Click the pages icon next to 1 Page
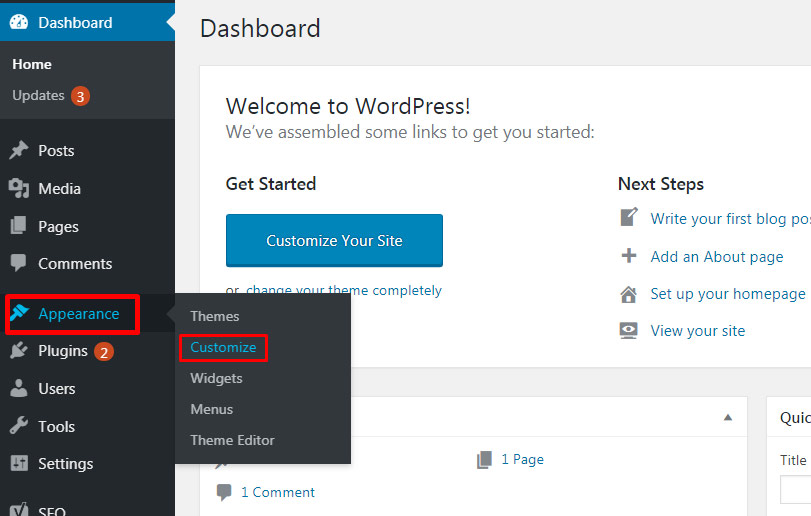Image resolution: width=811 pixels, height=516 pixels. [x=485, y=460]
